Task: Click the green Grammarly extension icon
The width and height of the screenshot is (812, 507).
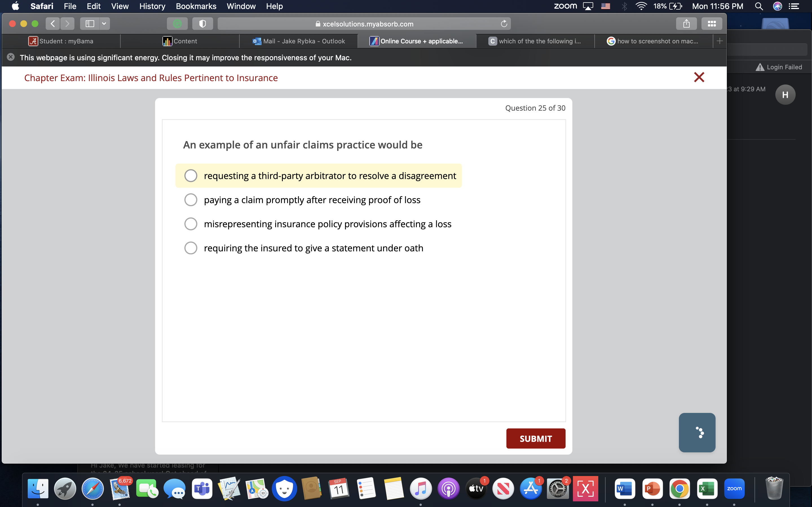Action: click(177, 23)
